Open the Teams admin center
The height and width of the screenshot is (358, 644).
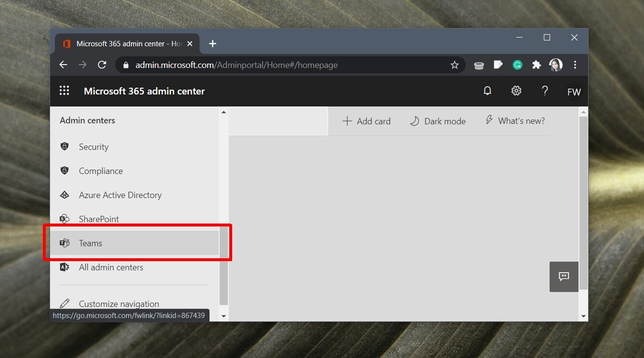point(91,243)
